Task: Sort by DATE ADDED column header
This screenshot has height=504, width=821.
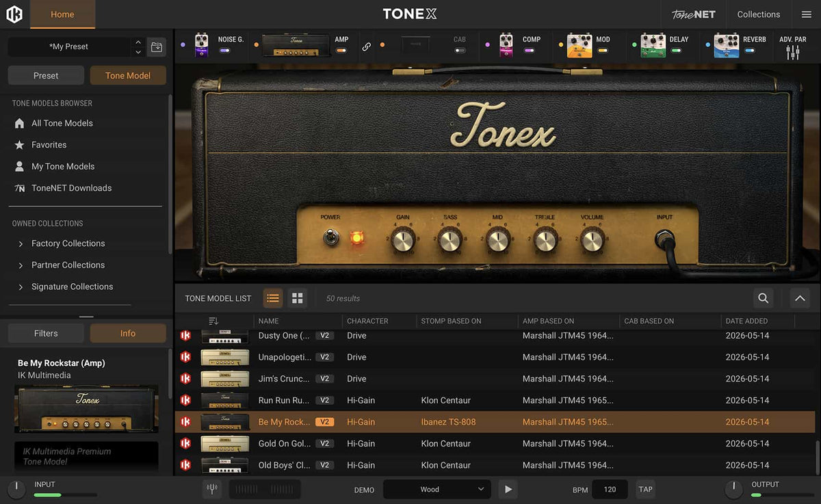Action: point(746,321)
